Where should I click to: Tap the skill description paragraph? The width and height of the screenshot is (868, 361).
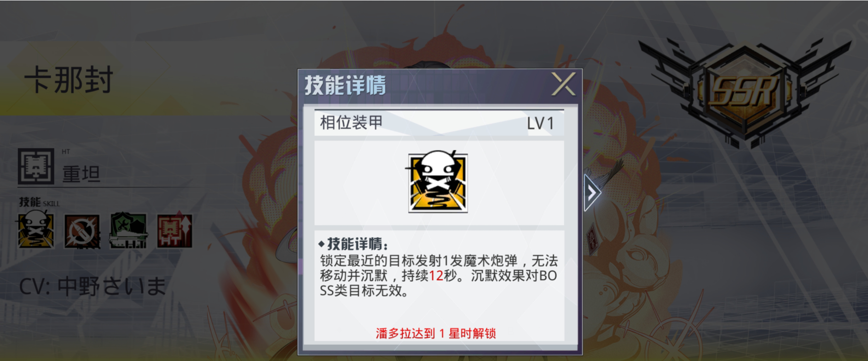pyautogui.click(x=439, y=275)
